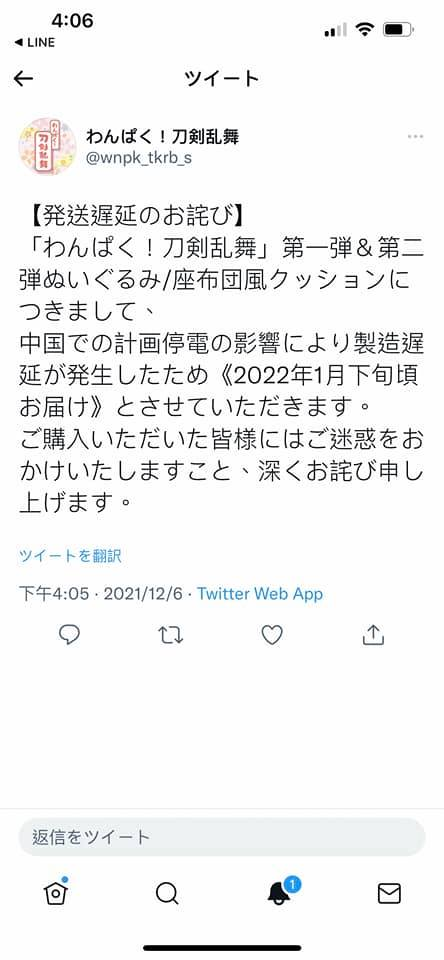Tap ツイートを翻訳 translate link

click(70, 556)
